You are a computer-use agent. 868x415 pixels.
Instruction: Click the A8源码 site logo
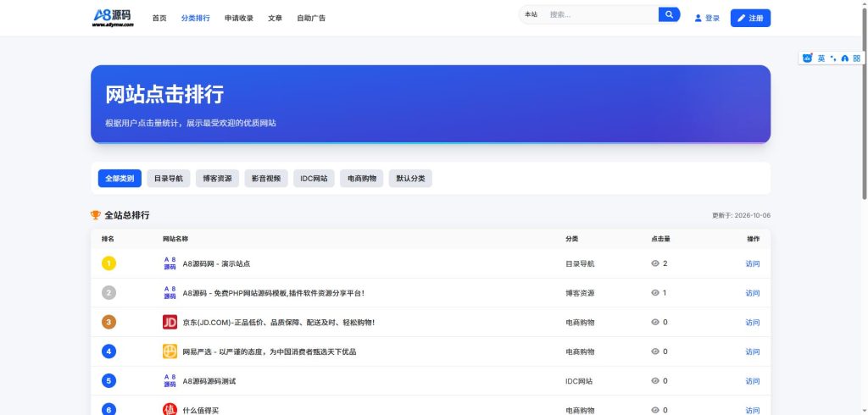pos(113,17)
